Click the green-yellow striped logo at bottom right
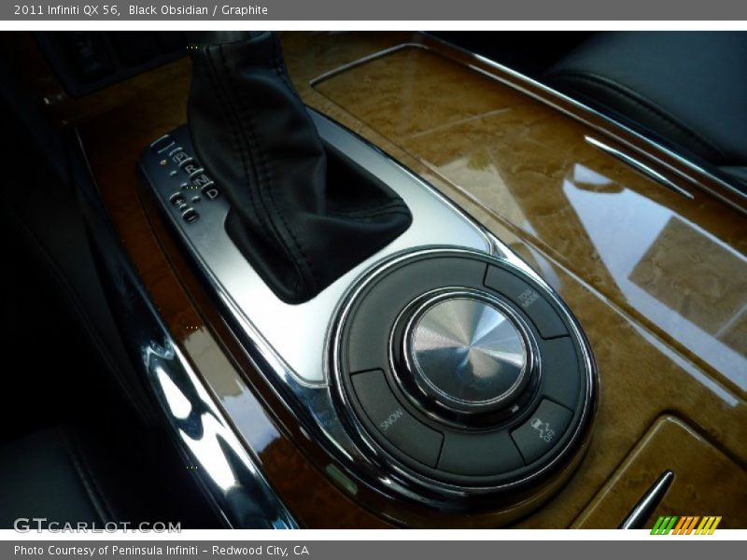 coord(686,524)
